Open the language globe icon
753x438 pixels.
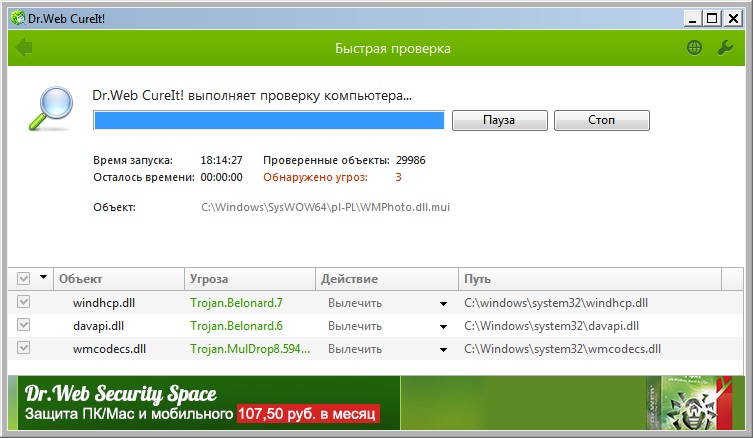coord(694,48)
